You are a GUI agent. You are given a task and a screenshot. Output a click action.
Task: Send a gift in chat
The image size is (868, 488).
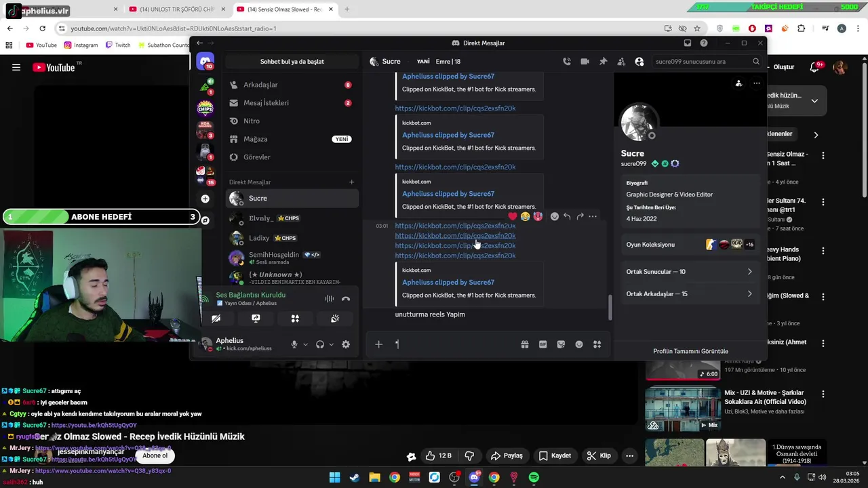[x=525, y=345]
